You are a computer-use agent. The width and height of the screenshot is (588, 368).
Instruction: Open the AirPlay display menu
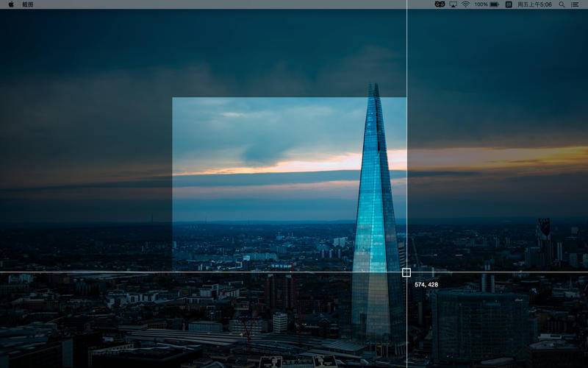click(x=453, y=4)
